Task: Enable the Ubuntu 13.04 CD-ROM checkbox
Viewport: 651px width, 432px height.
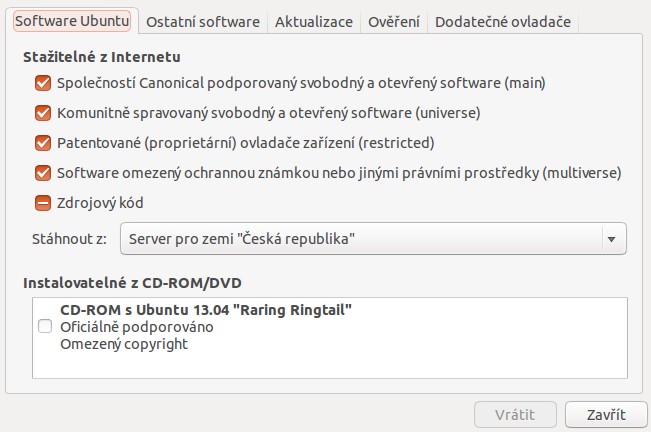Action: point(45,327)
